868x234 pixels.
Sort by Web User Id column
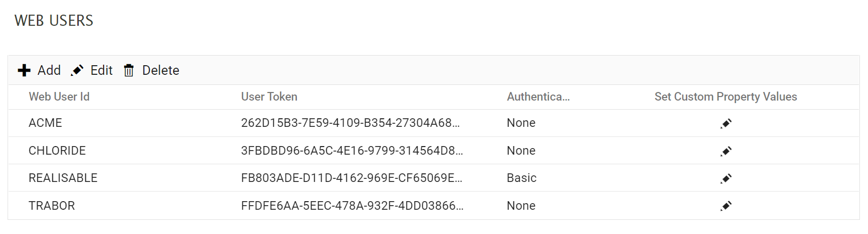(x=59, y=97)
